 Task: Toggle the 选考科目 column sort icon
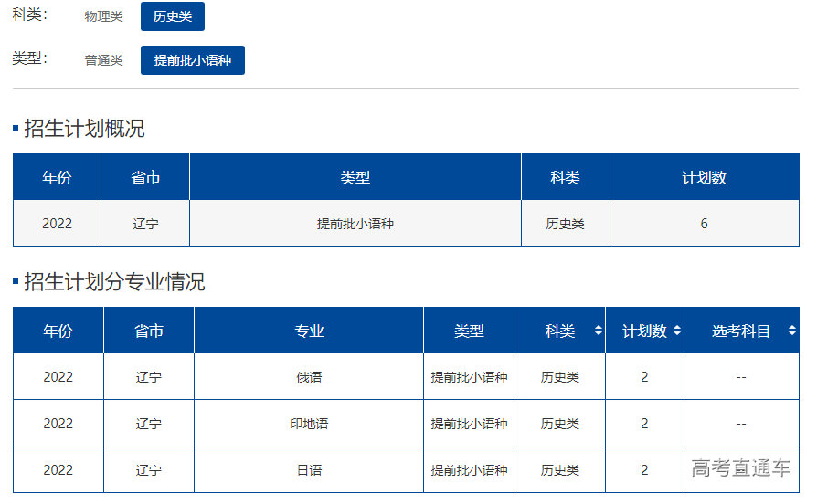791,331
